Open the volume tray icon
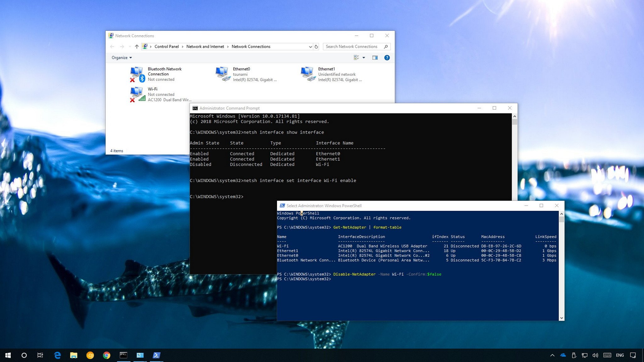This screenshot has height=362, width=644. [x=595, y=355]
